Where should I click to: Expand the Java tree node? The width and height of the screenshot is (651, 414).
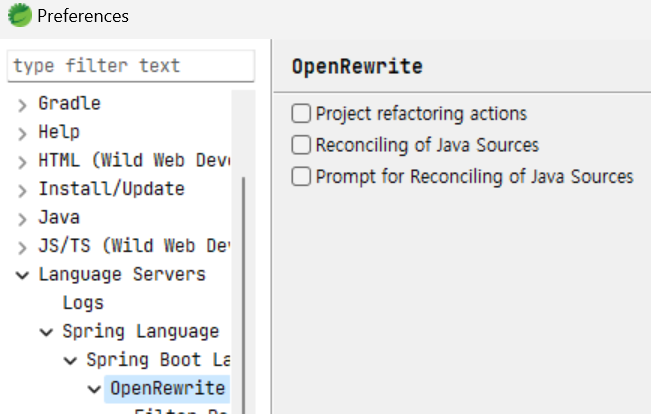22,219
